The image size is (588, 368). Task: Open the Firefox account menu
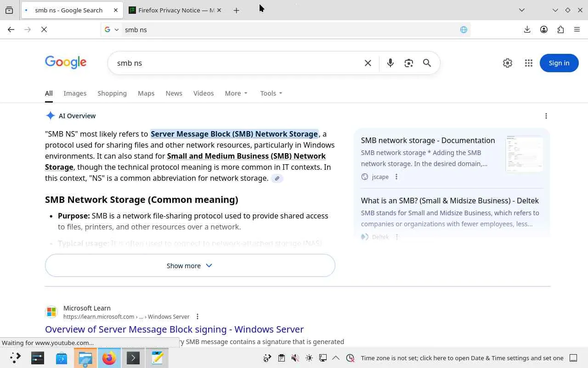[544, 29]
